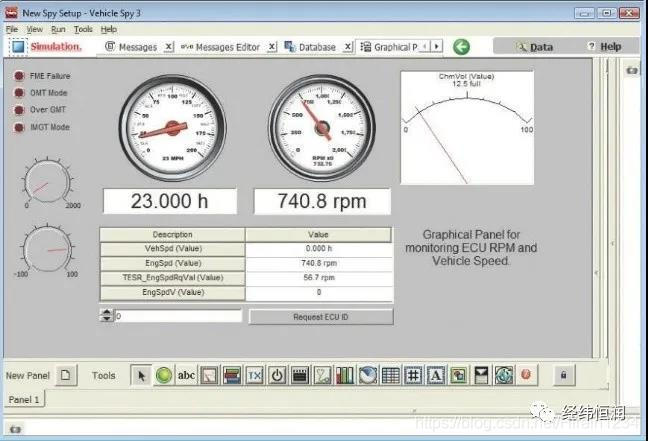Click the Request ECU ID button
Viewport: 648px width, 441px height.
321,317
